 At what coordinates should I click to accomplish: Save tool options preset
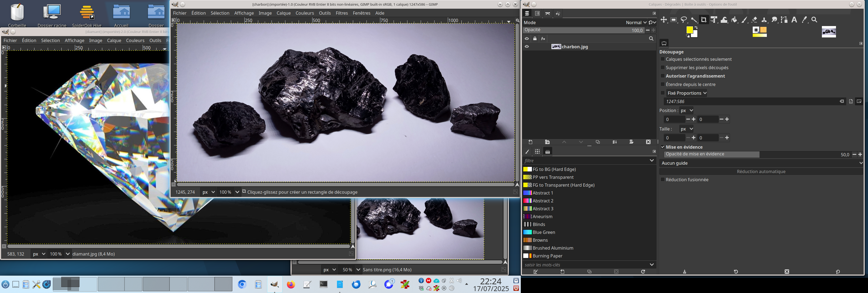(x=684, y=272)
